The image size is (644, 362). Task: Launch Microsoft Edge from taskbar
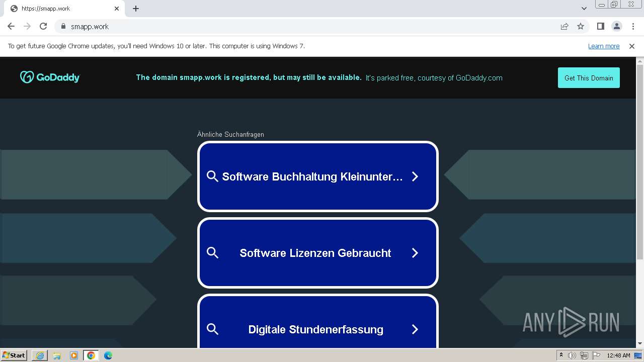108,355
